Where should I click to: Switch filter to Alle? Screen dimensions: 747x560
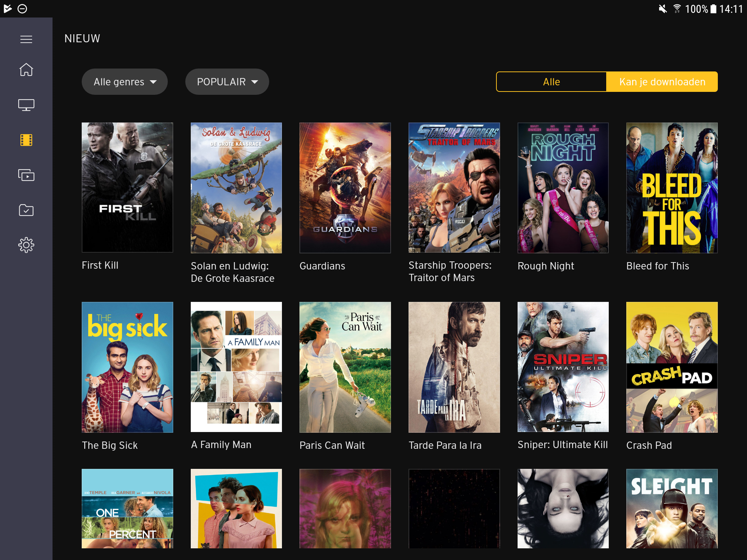coord(551,82)
